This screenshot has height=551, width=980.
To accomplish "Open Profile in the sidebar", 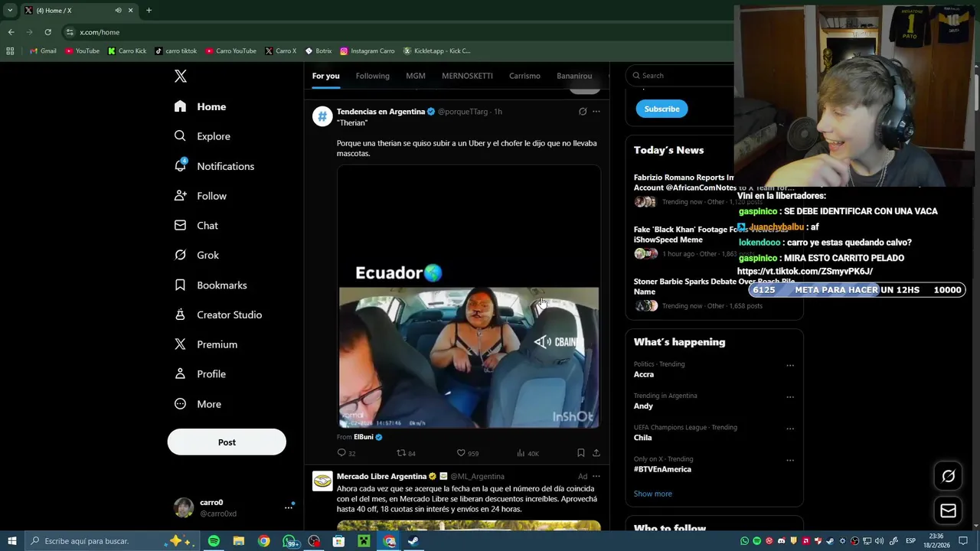I will tap(200, 374).
